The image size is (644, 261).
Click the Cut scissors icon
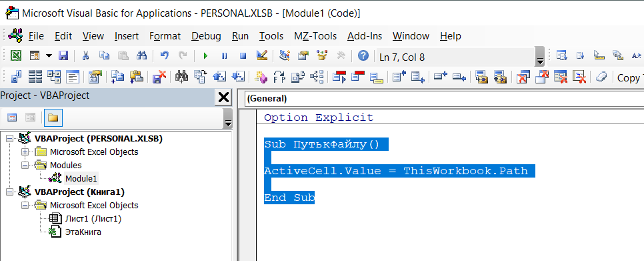coord(86,56)
